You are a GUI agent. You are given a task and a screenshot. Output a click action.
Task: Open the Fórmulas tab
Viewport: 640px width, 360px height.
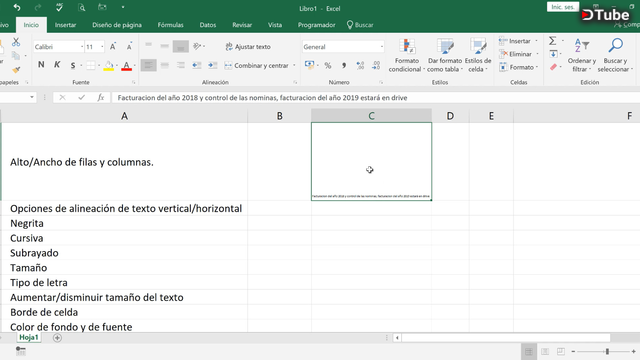[x=171, y=25]
